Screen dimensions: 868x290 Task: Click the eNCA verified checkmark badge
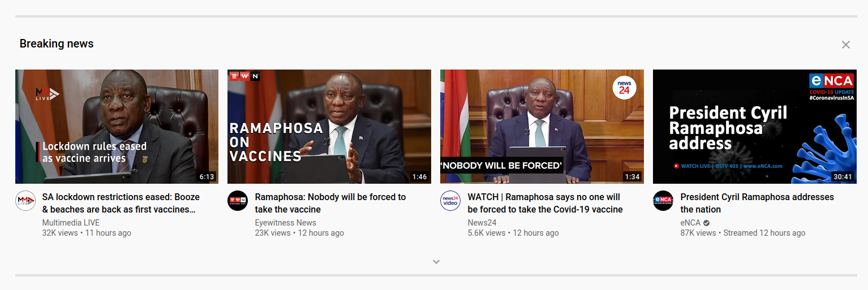click(707, 223)
